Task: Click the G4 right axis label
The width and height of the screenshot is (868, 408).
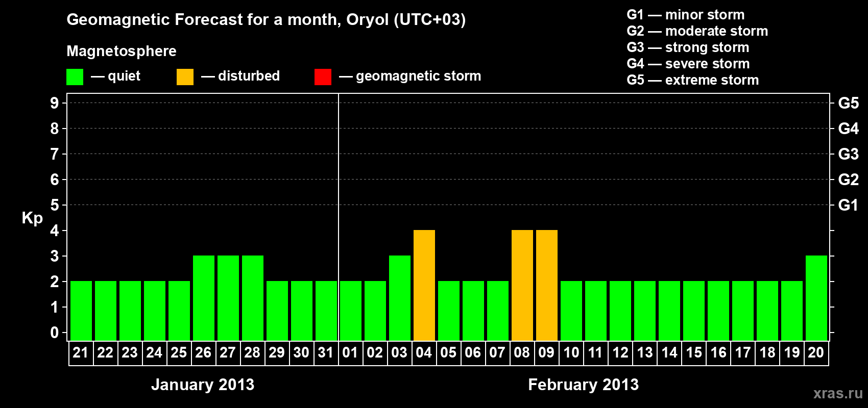Action: pyautogui.click(x=849, y=129)
